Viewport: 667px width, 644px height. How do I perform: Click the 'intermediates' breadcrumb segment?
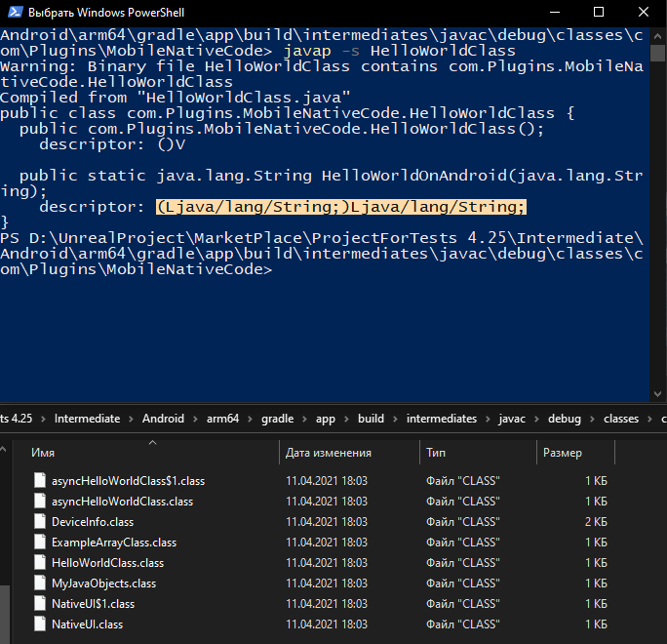click(442, 419)
